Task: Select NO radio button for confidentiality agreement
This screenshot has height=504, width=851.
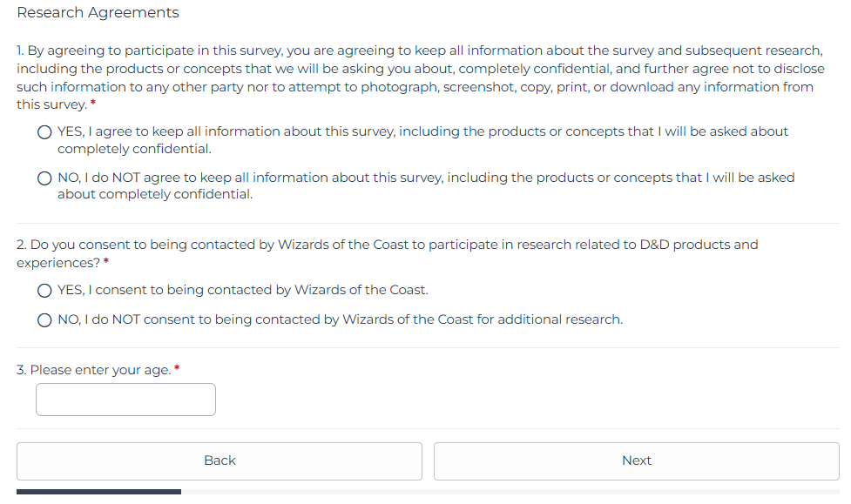Action: coord(44,178)
